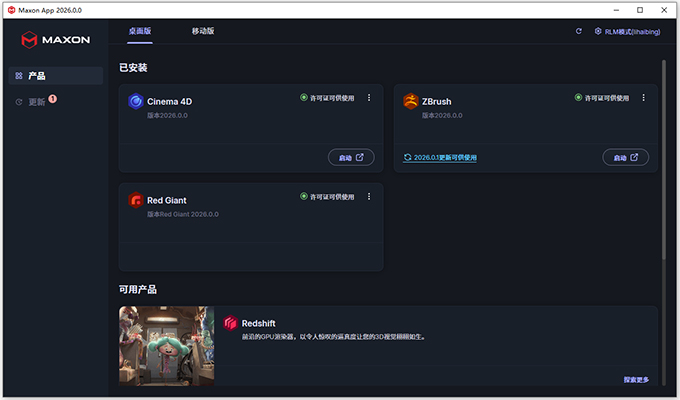
Task: Click the refresh icon in the top bar
Action: click(x=579, y=31)
